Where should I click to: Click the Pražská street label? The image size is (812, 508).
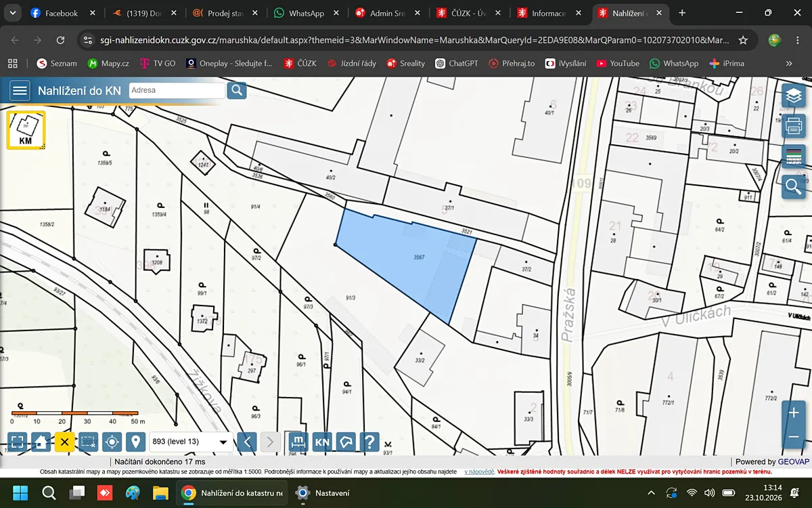(x=570, y=315)
